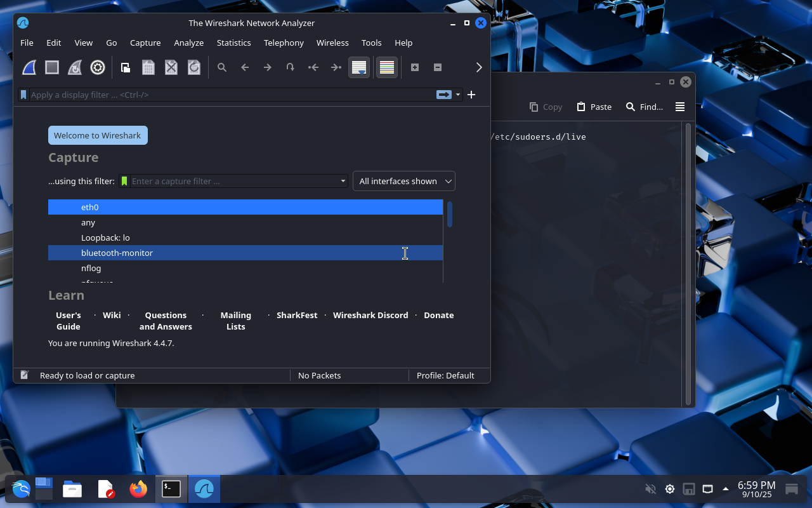Click zoom in plus toolbar icon
Image resolution: width=812 pixels, height=508 pixels.
pyautogui.click(x=415, y=67)
